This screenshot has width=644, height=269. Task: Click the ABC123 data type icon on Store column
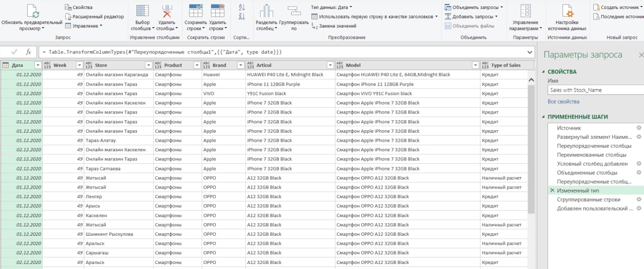[89, 65]
